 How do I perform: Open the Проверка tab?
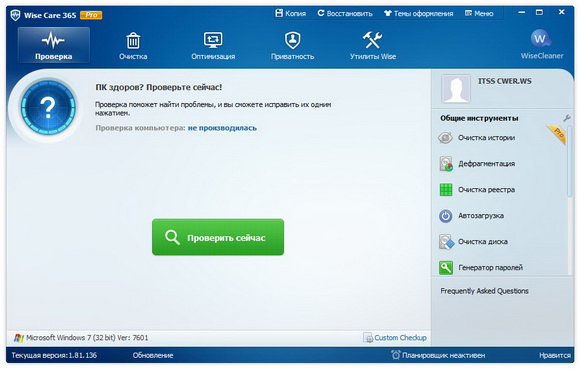pos(54,45)
